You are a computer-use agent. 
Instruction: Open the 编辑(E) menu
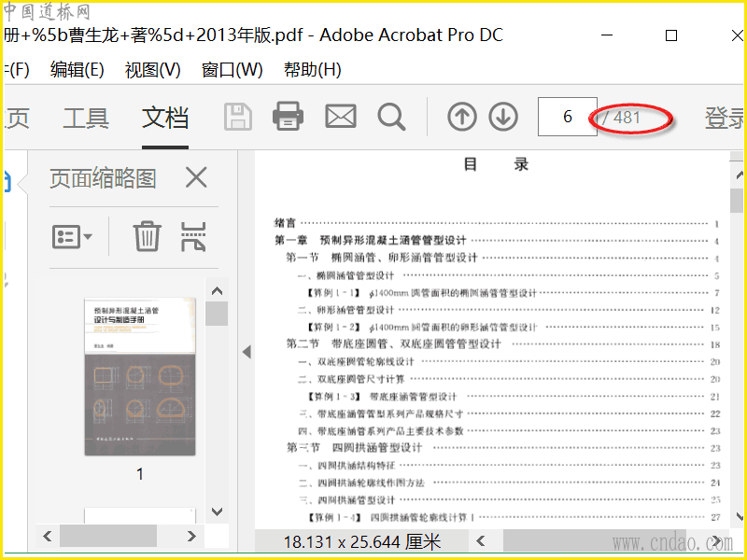pyautogui.click(x=78, y=70)
